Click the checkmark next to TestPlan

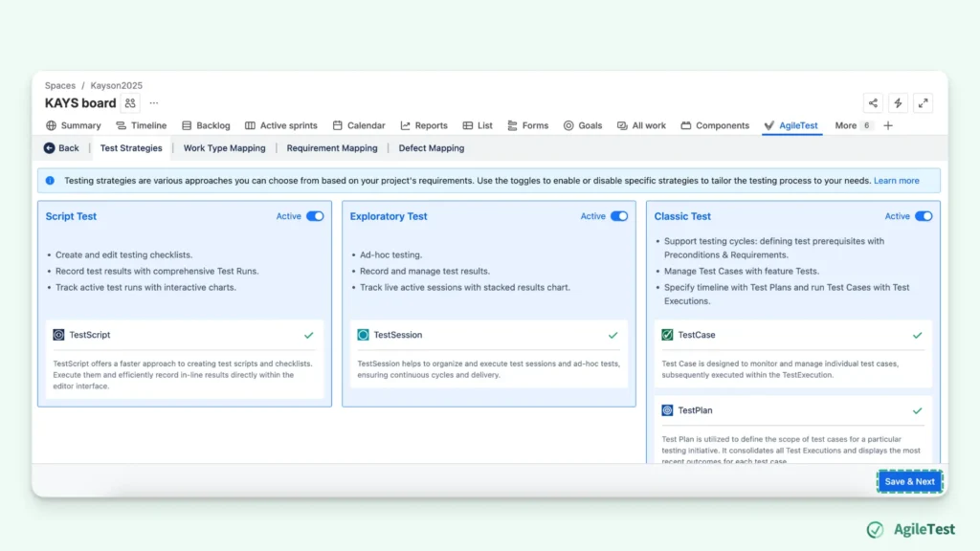point(917,411)
